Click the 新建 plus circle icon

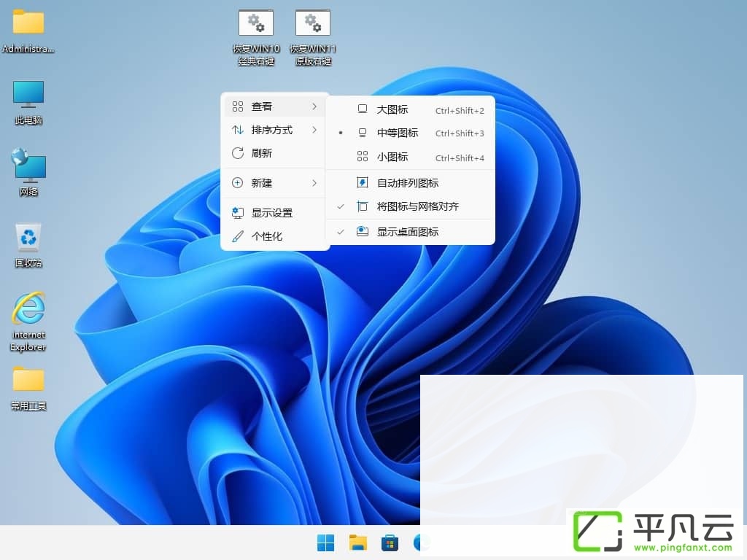click(x=237, y=183)
